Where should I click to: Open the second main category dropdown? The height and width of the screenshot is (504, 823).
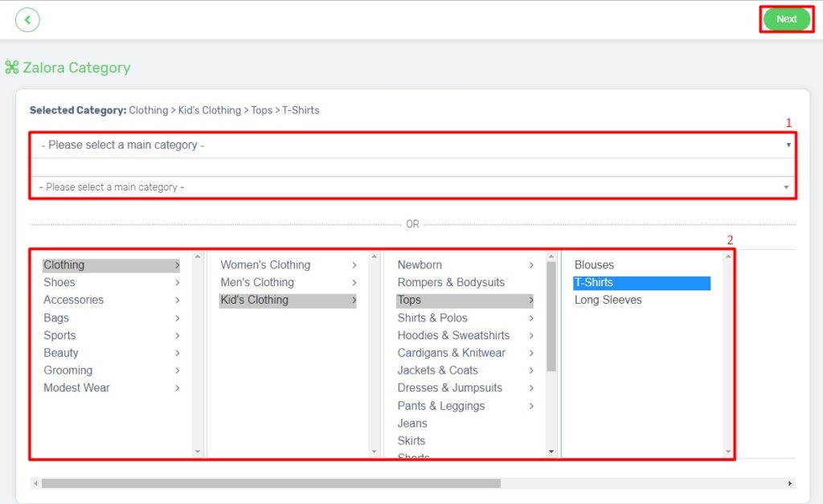[412, 187]
